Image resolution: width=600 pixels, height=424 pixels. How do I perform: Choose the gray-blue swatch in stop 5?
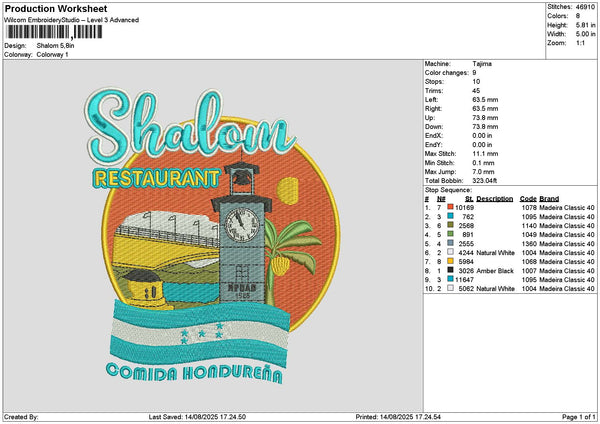coord(449,243)
